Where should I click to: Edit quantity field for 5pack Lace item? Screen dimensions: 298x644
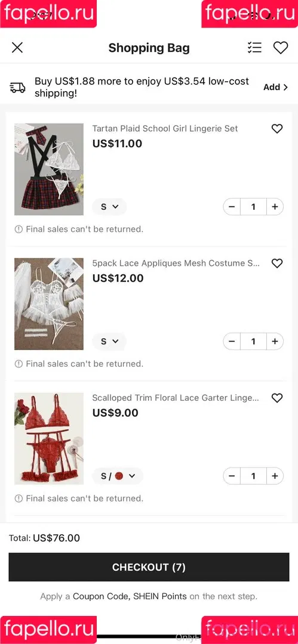[253, 341]
